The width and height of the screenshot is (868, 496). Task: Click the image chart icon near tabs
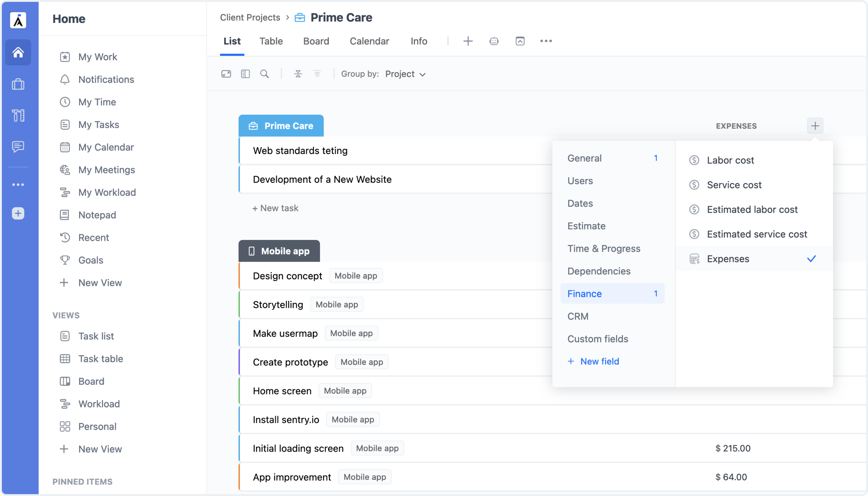click(x=520, y=41)
